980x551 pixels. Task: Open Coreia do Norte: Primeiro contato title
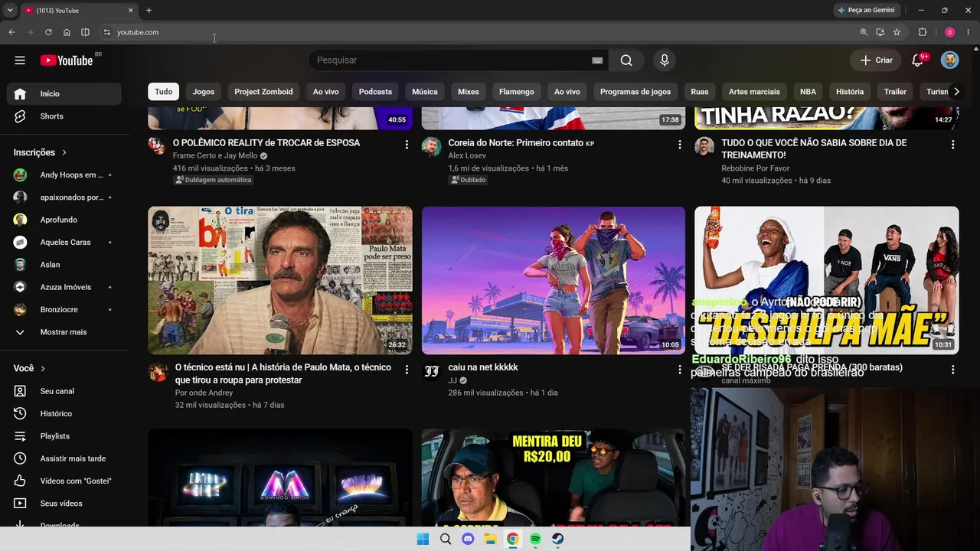pyautogui.click(x=521, y=143)
